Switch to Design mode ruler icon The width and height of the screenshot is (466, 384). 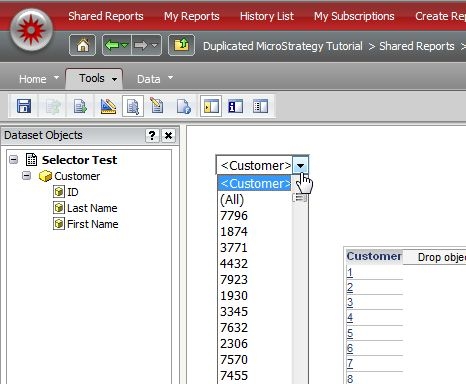[108, 106]
